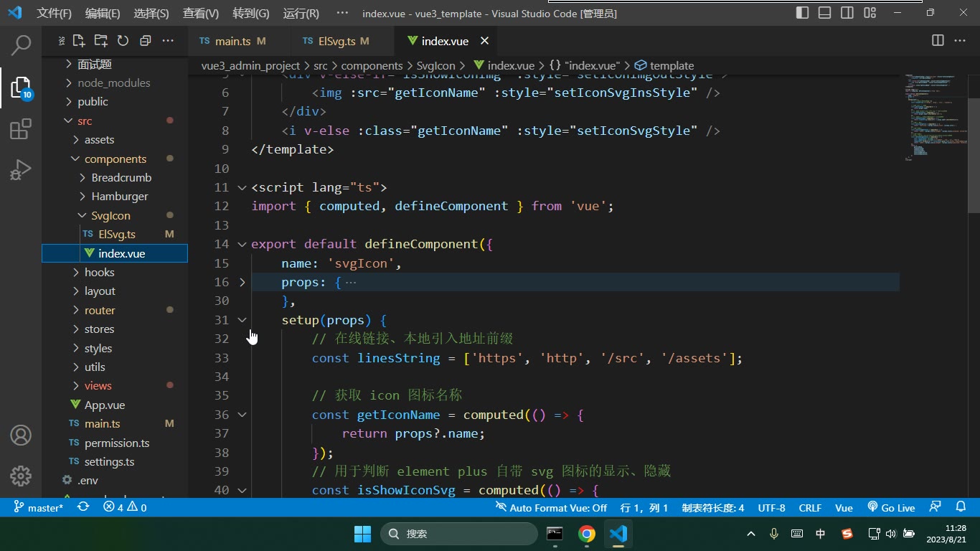This screenshot has width=980, height=551.
Task: Click Go Live in status bar
Action: [x=891, y=507]
